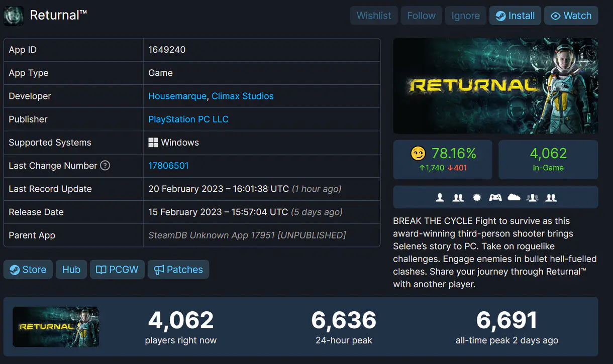Click the Last Record Update timestamp "20 February 2023"
Image resolution: width=613 pixels, height=364 pixels.
[x=185, y=189]
